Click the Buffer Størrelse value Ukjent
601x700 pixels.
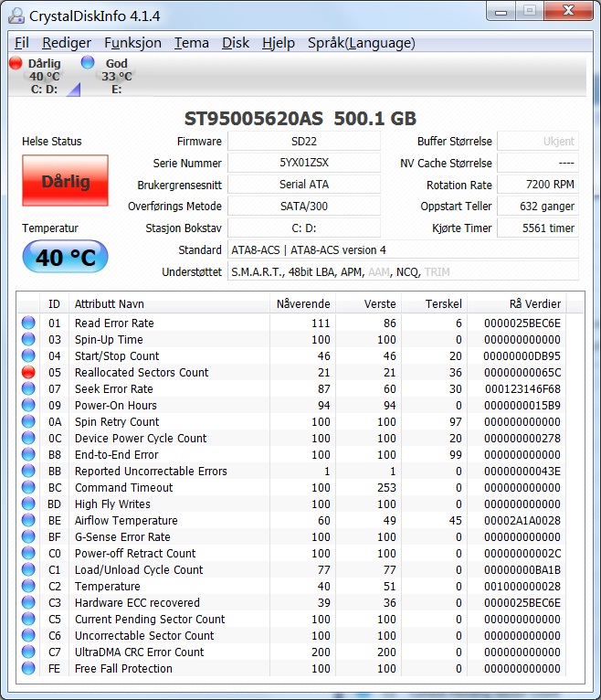tap(538, 141)
